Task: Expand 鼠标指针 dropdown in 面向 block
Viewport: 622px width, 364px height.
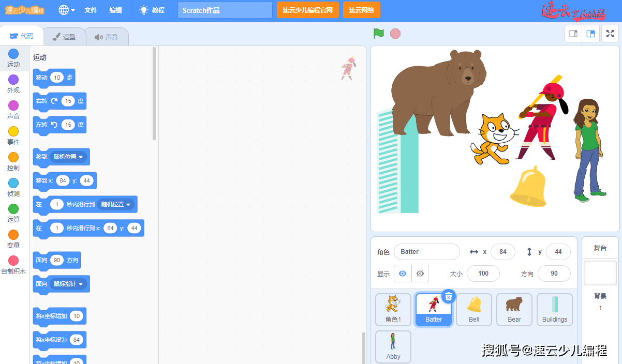Action: (68, 284)
